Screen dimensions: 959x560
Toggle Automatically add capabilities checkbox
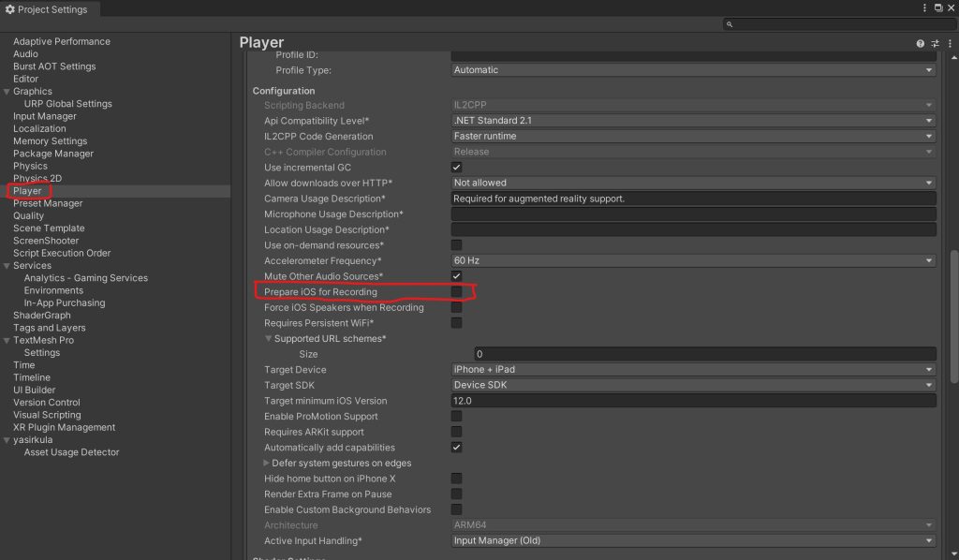point(456,448)
